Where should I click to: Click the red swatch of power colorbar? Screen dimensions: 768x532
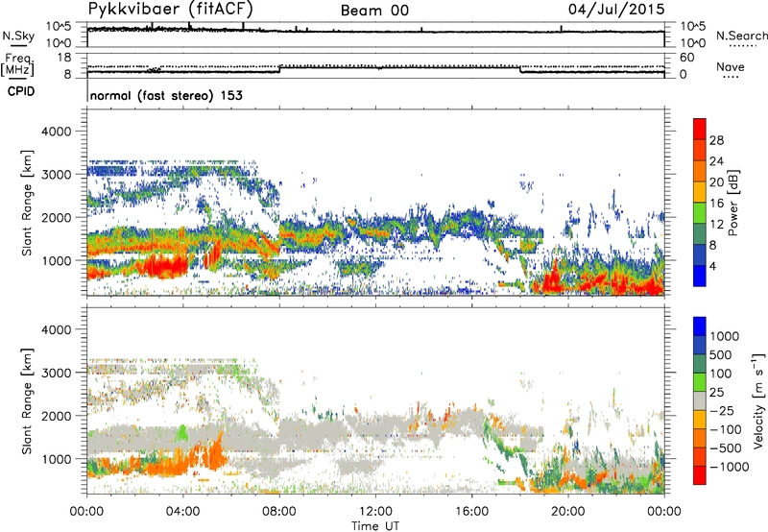[x=700, y=129]
